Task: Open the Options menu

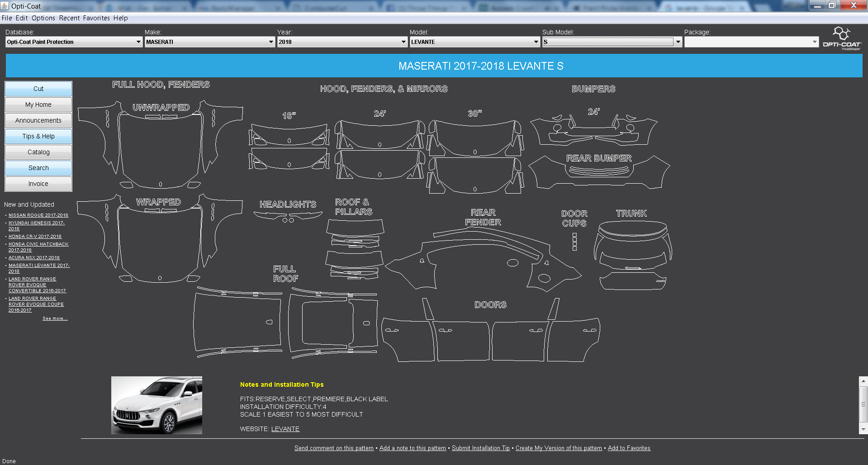Action: pyautogui.click(x=43, y=18)
